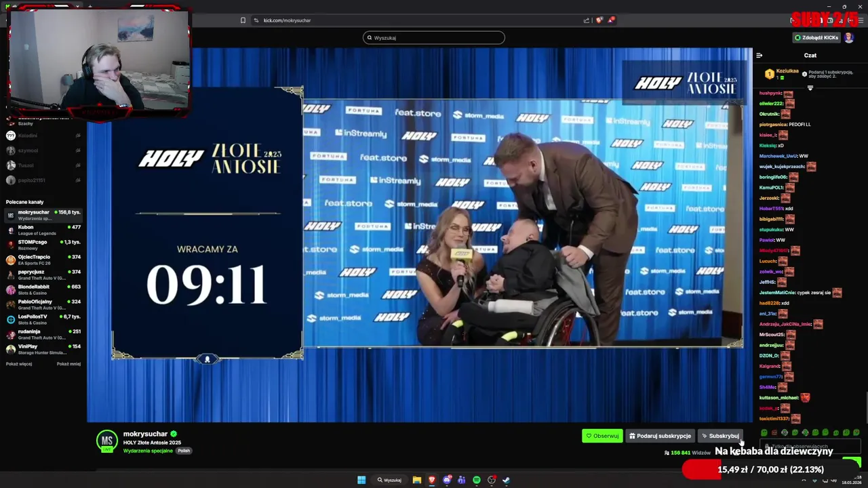Click chat username toxictimi1337
This screenshot has width=868, height=488.
point(774,418)
